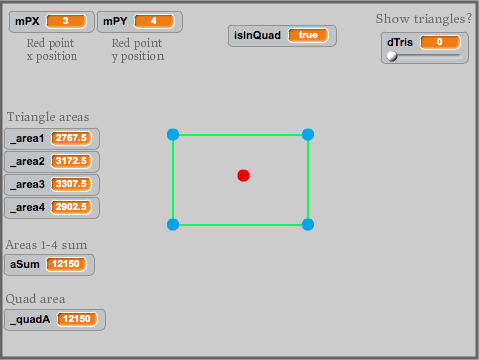Screen dimensions: 480x360
Task: Click the 'Areas 1-4 sum' label
Action: click(46, 245)
